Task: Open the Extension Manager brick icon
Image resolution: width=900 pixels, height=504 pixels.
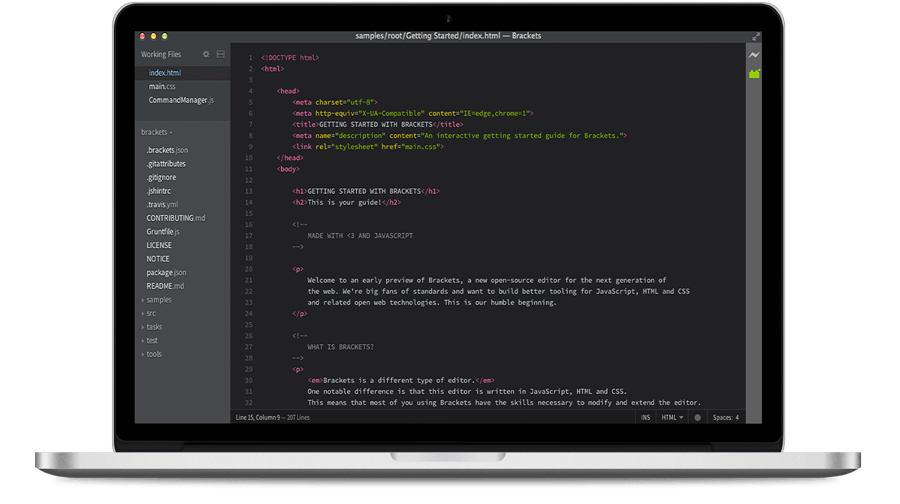Action: [754, 73]
